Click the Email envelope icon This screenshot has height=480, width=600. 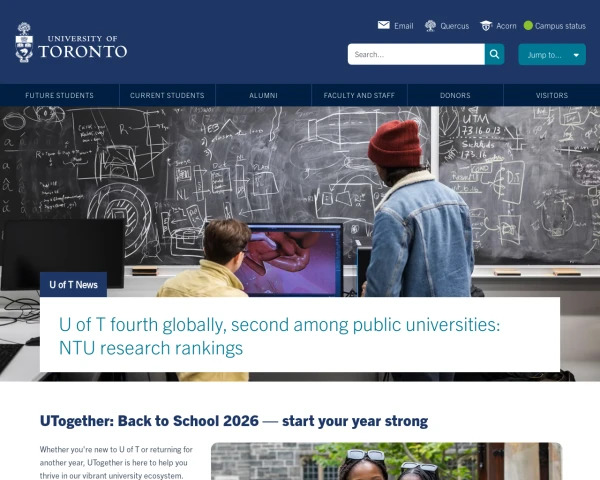[383, 25]
